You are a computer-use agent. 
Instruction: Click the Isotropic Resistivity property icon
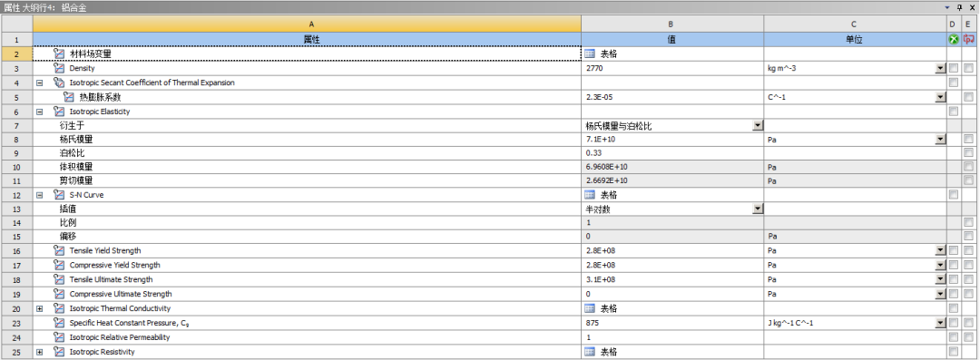point(59,352)
